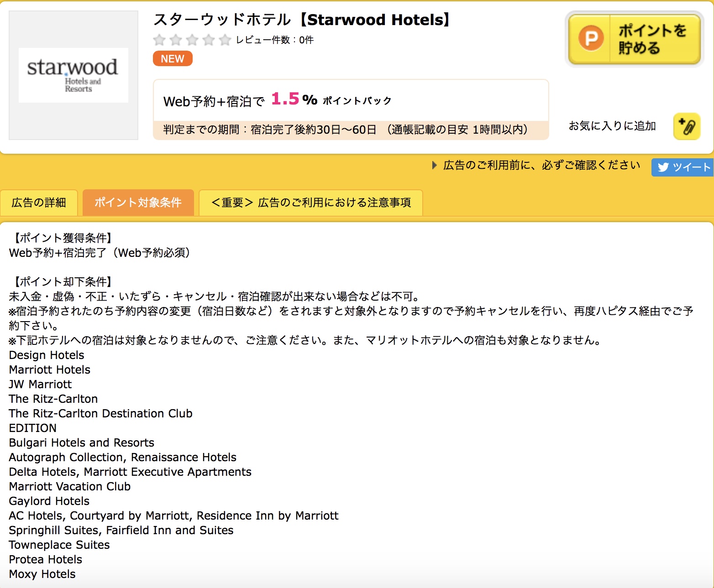Click the Towneplace Suites line
The width and height of the screenshot is (714, 588).
point(59,545)
